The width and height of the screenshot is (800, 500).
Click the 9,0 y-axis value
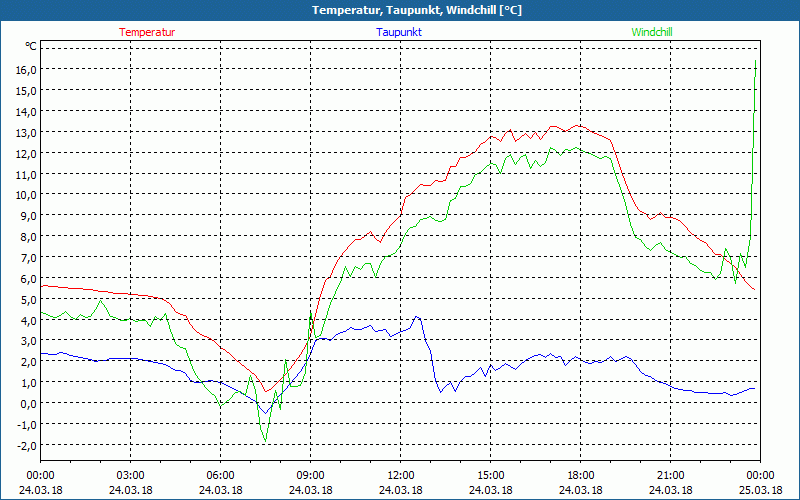29,216
